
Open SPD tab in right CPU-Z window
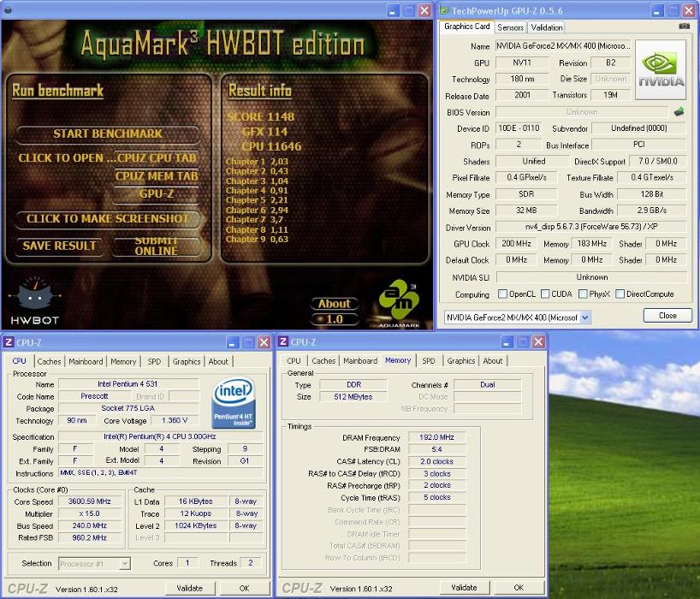click(429, 360)
